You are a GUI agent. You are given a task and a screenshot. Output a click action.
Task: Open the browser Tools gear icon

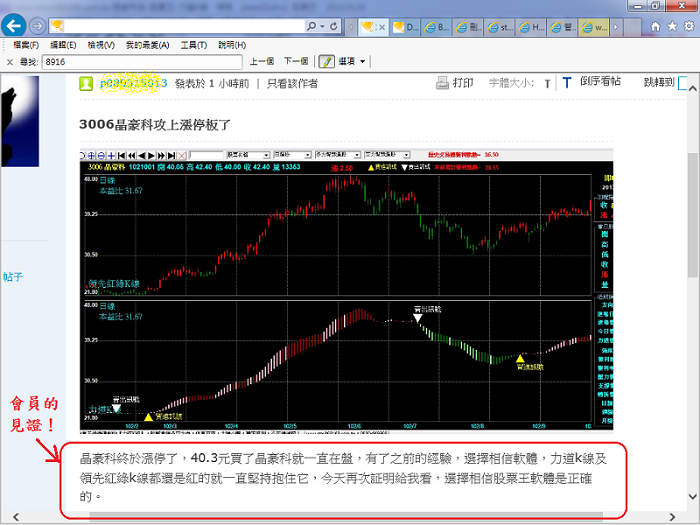pyautogui.click(x=689, y=26)
